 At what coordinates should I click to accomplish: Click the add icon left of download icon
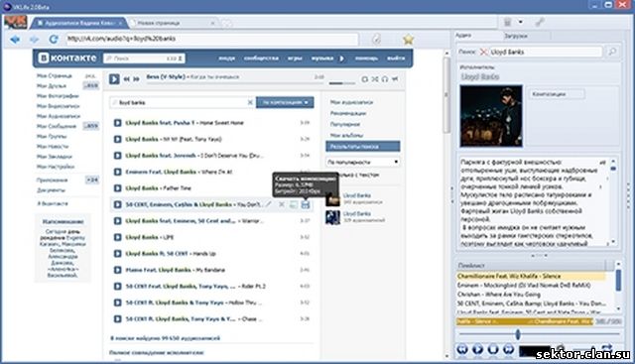[294, 205]
